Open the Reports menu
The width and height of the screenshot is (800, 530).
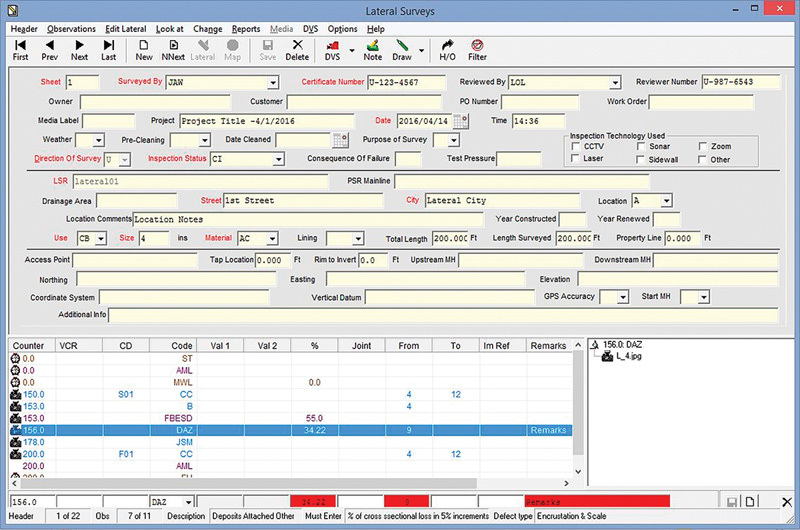(246, 29)
